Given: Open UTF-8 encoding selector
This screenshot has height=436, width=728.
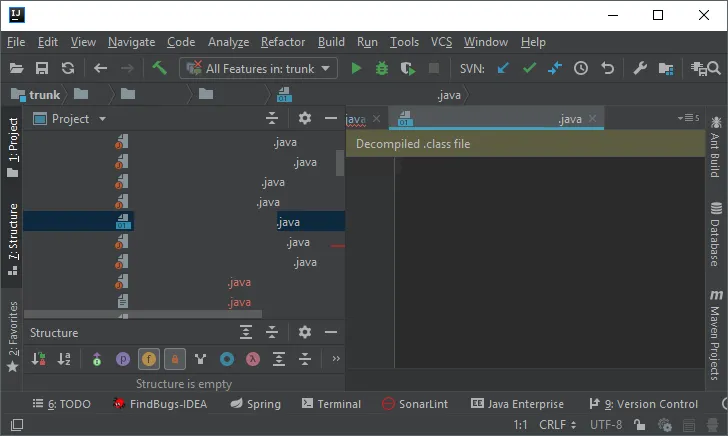Looking at the screenshot, I should [x=606, y=425].
